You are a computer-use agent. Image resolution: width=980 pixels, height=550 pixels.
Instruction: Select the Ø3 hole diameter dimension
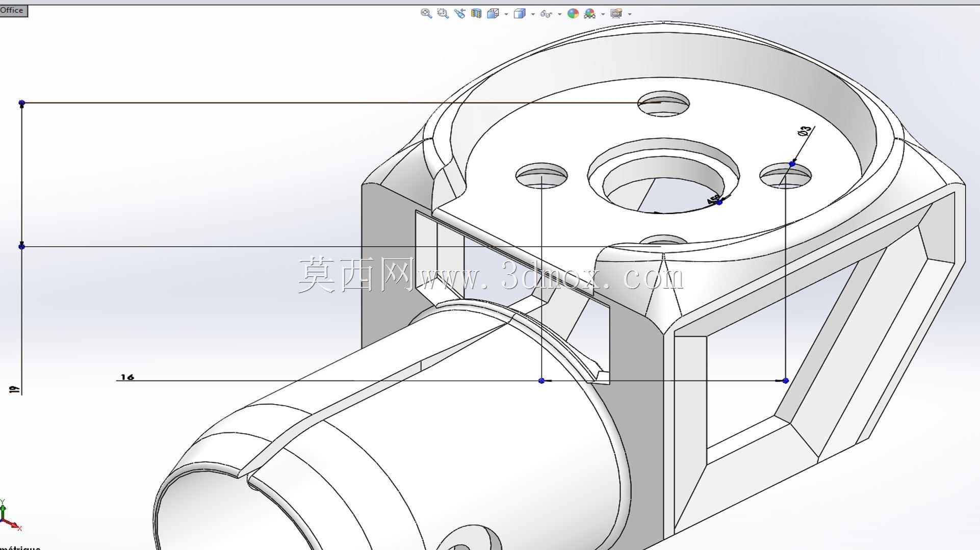point(805,131)
